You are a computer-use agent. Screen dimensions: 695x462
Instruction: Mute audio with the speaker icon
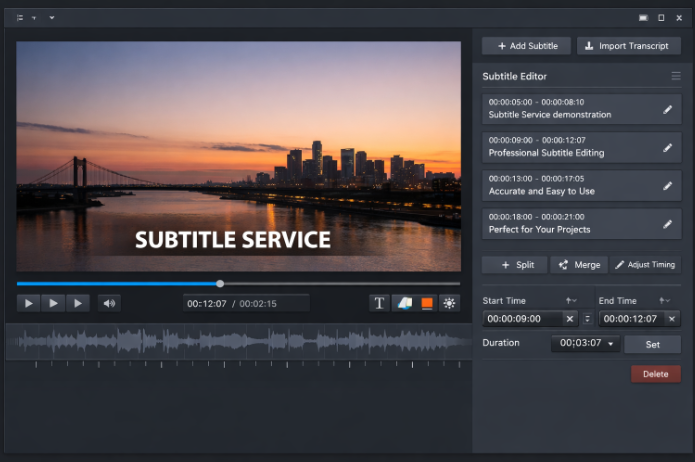click(x=108, y=303)
